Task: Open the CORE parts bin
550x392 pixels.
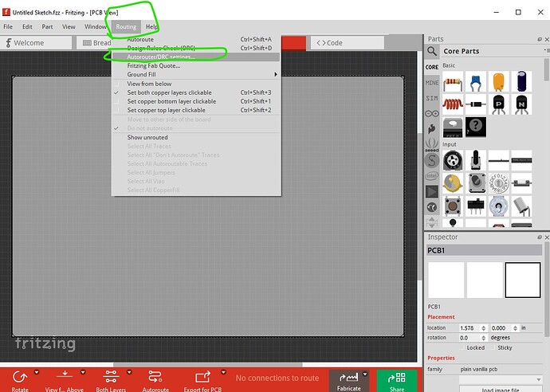Action: point(432,67)
